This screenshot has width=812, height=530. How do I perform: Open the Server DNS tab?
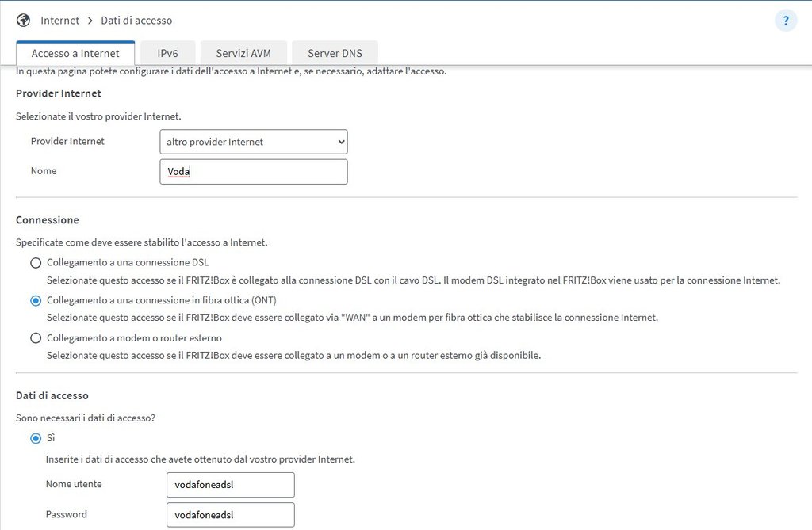tap(335, 53)
